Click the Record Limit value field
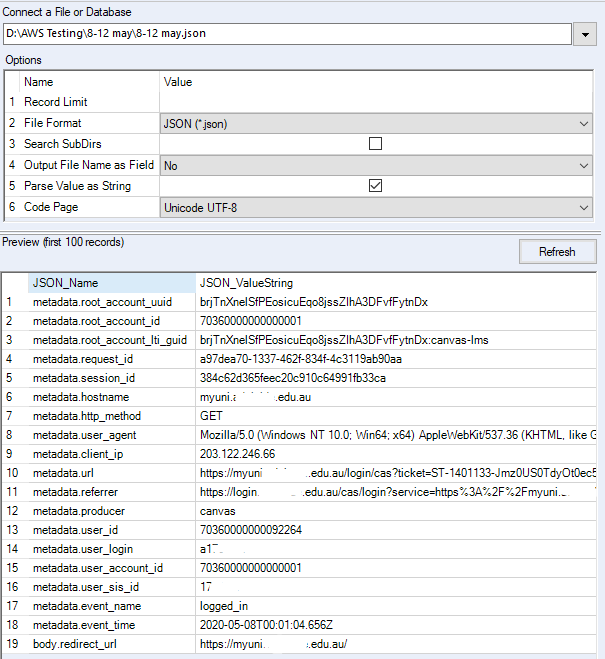 coord(376,102)
